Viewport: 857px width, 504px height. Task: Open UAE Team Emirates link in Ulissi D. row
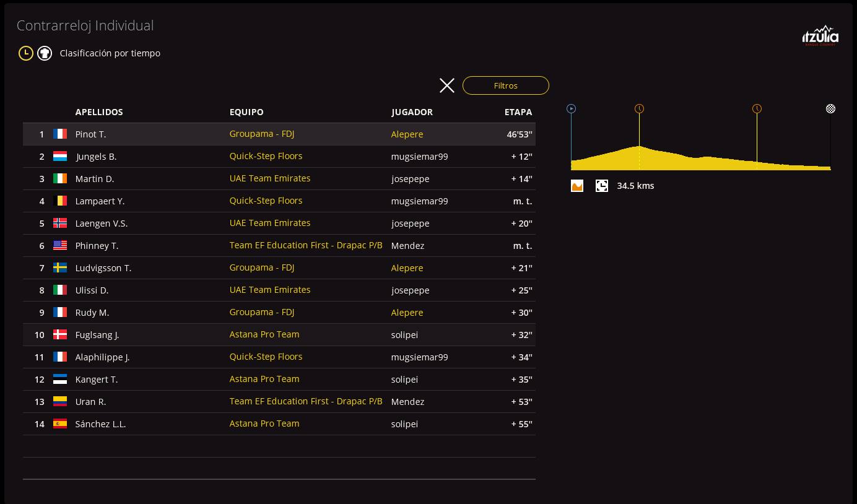point(270,290)
